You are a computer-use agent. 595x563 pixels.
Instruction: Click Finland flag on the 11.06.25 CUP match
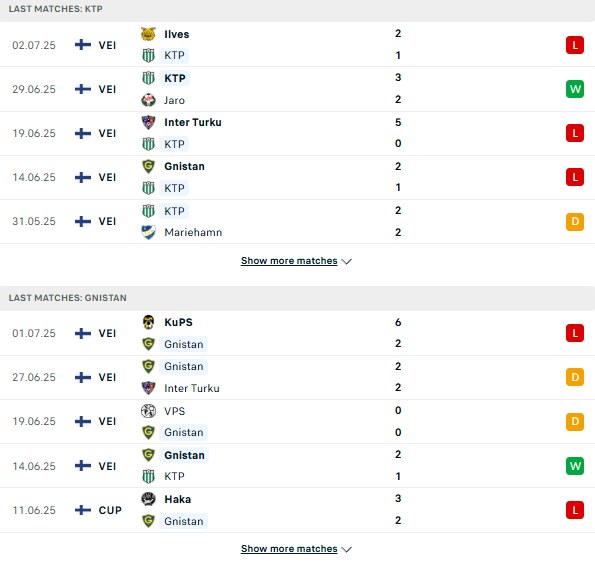click(83, 510)
